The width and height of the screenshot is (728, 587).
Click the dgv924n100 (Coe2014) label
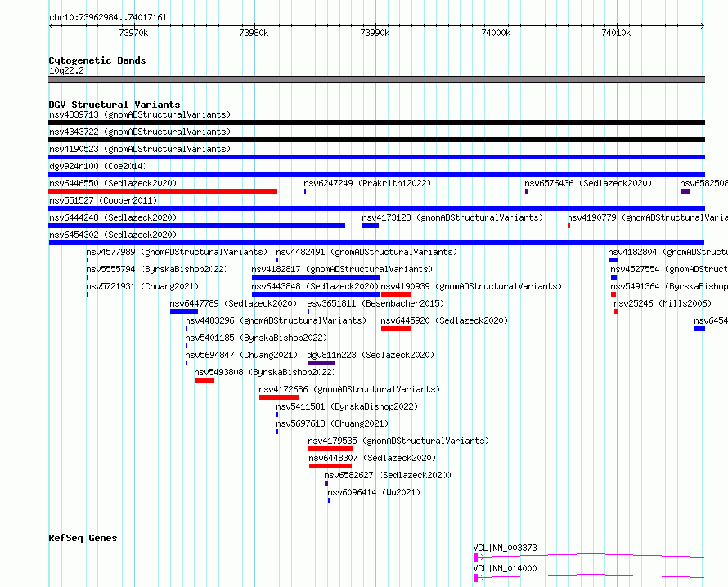[98, 166]
